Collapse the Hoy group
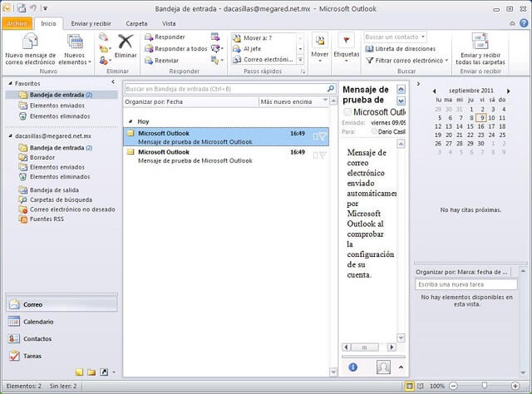Image resolution: width=532 pixels, height=394 pixels. [131, 121]
